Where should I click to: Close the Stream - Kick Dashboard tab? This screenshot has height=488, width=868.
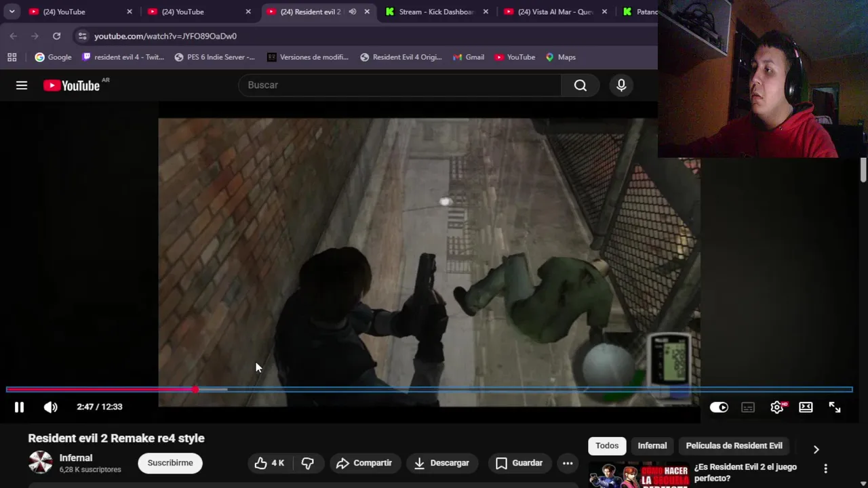click(x=486, y=12)
